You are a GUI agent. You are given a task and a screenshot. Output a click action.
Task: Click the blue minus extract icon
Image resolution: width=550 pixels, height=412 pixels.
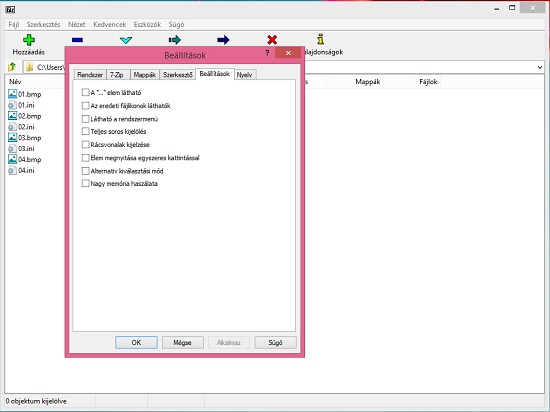pyautogui.click(x=77, y=40)
